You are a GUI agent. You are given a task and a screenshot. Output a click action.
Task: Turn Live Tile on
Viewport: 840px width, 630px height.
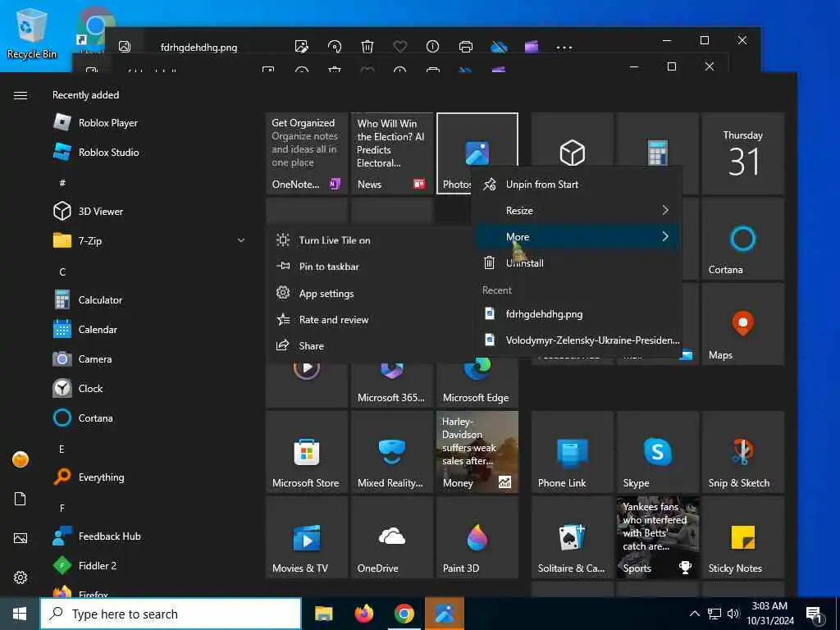point(371,240)
